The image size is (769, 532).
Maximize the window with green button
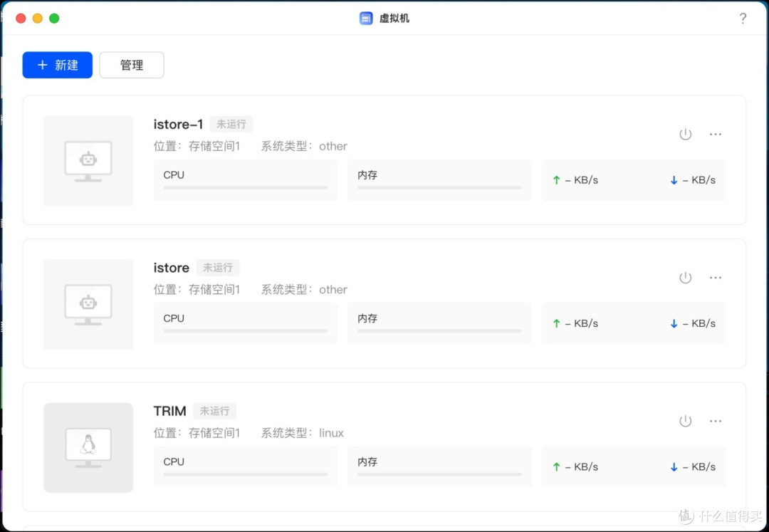[x=54, y=18]
